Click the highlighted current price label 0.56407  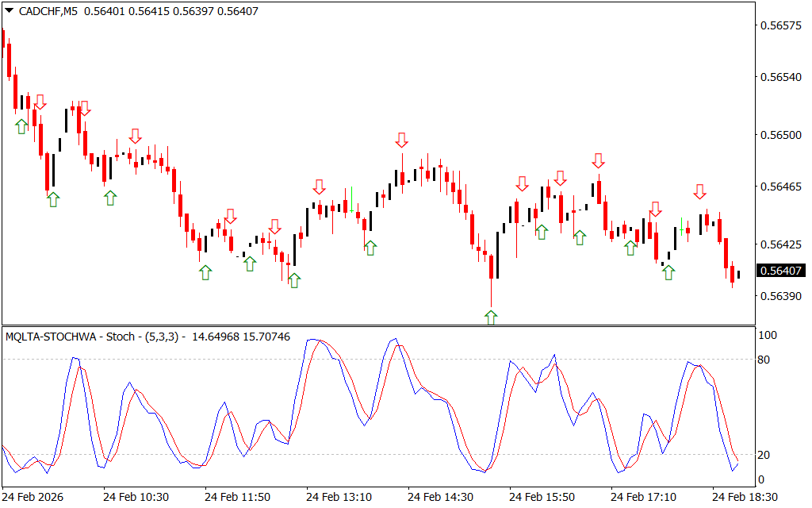tap(780, 271)
